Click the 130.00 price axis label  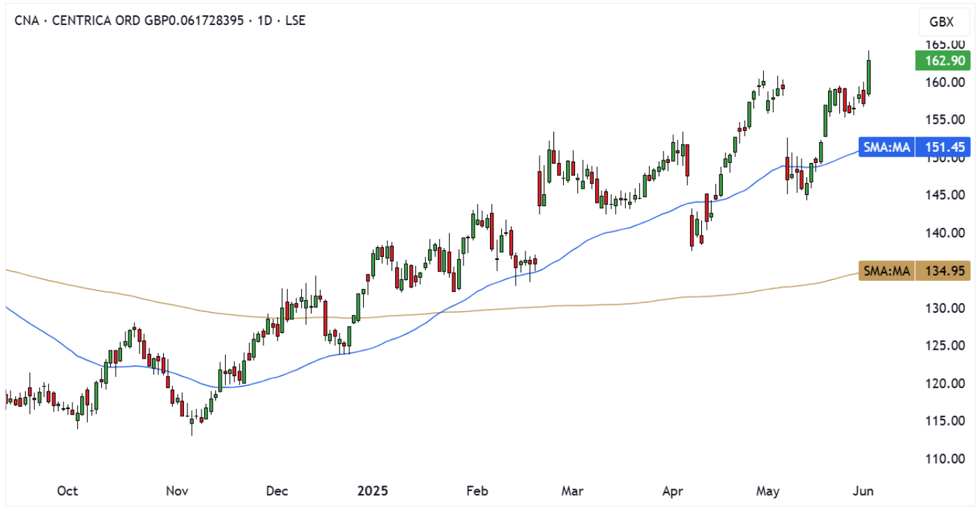pyautogui.click(x=944, y=308)
